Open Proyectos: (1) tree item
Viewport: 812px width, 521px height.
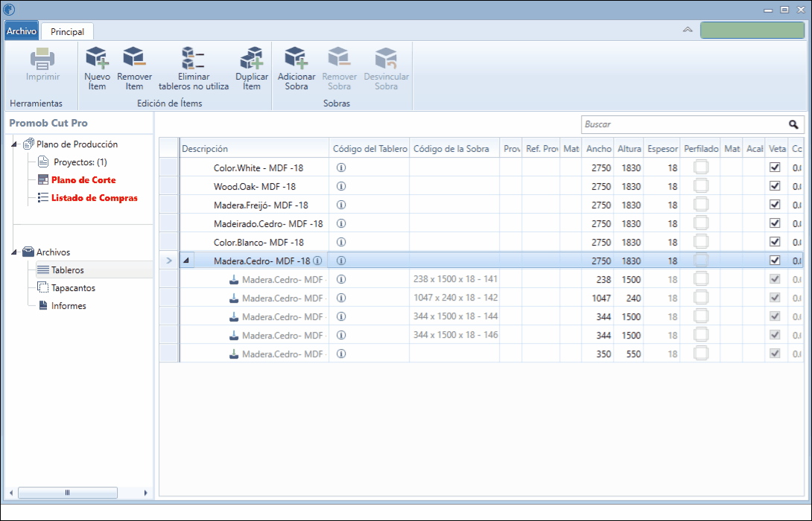[80, 162]
